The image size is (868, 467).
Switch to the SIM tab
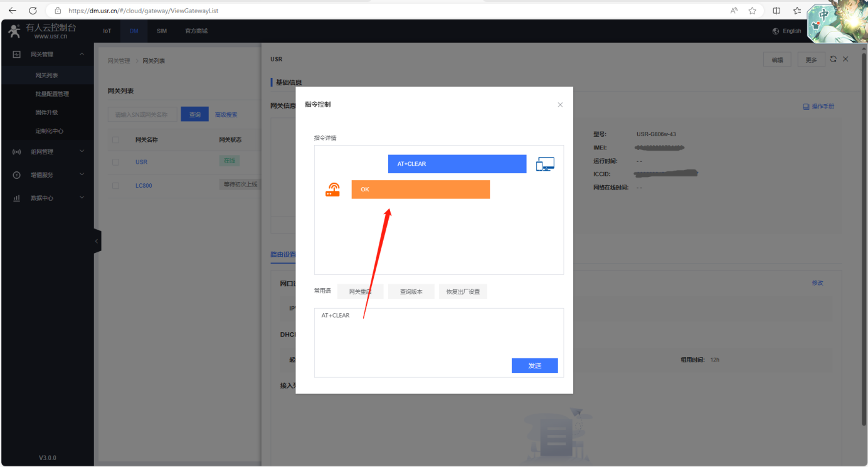pyautogui.click(x=162, y=31)
